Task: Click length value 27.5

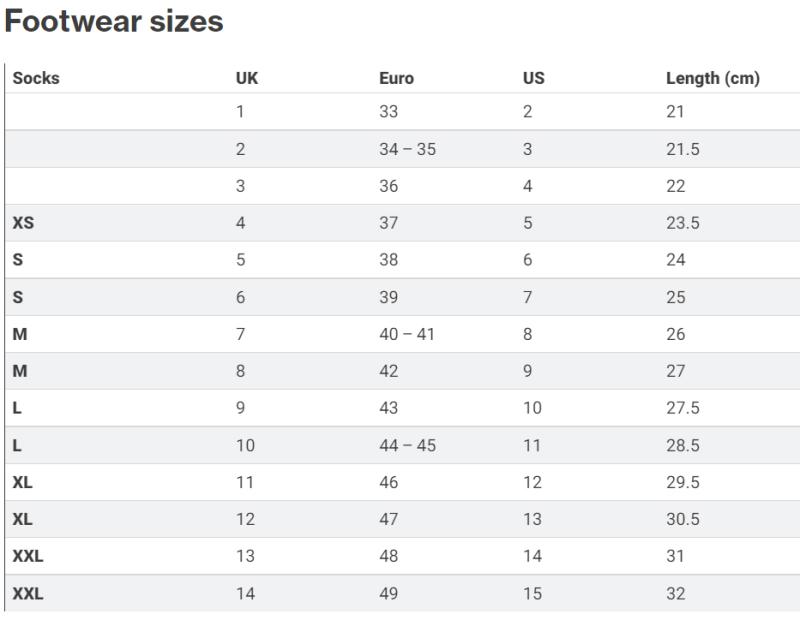Action: point(683,408)
